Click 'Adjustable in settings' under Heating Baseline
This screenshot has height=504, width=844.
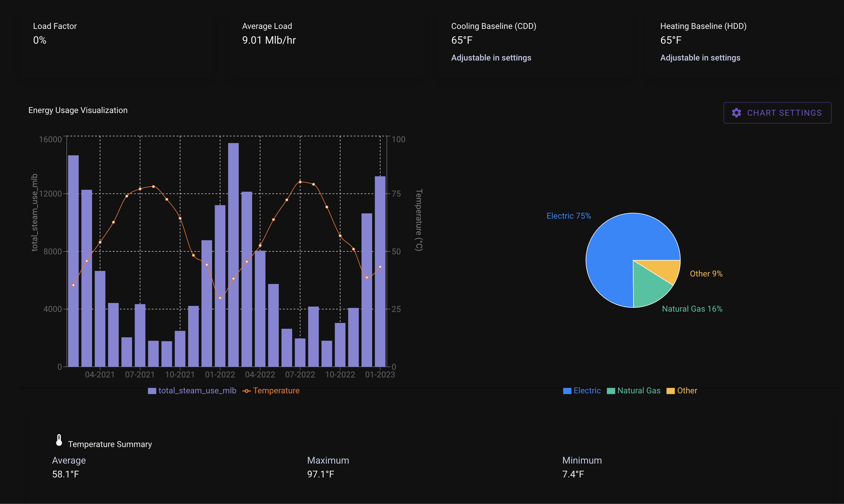pos(700,58)
